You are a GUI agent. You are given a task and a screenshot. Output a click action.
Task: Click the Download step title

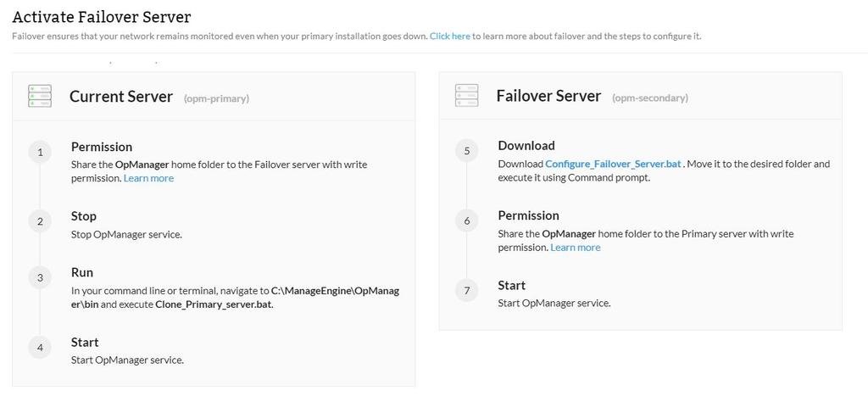pyautogui.click(x=526, y=146)
